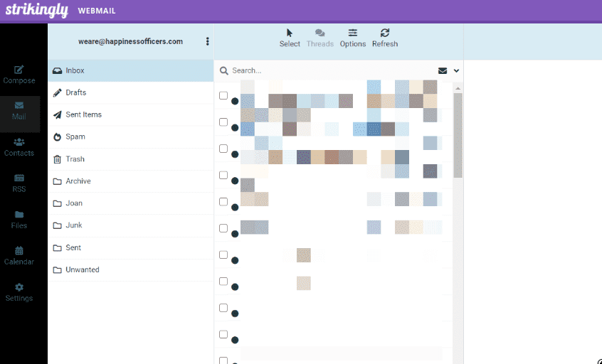This screenshot has height=364, width=602.
Task: Open the Archive folder
Action: click(131, 181)
